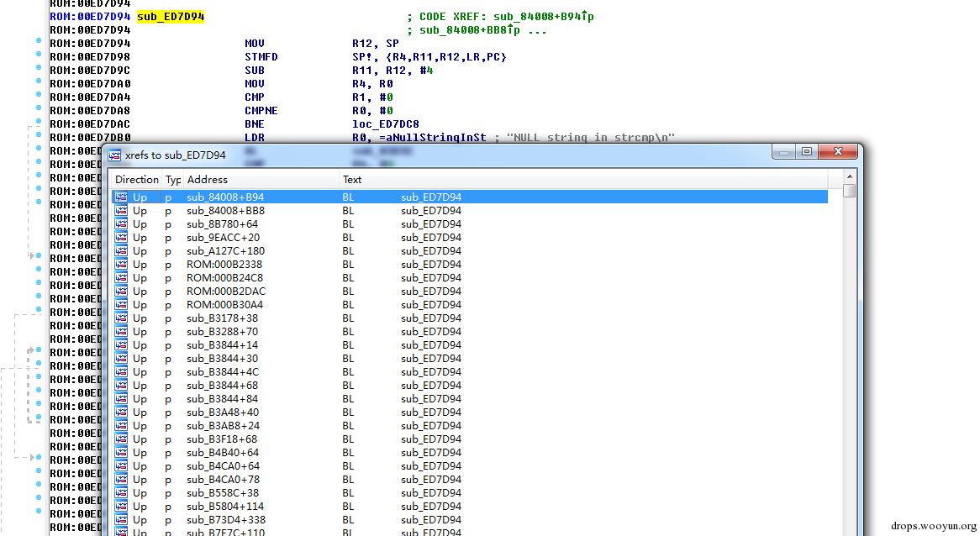Click xref icon of row sub_84008+B94
The height and width of the screenshot is (536, 980).
(x=121, y=197)
